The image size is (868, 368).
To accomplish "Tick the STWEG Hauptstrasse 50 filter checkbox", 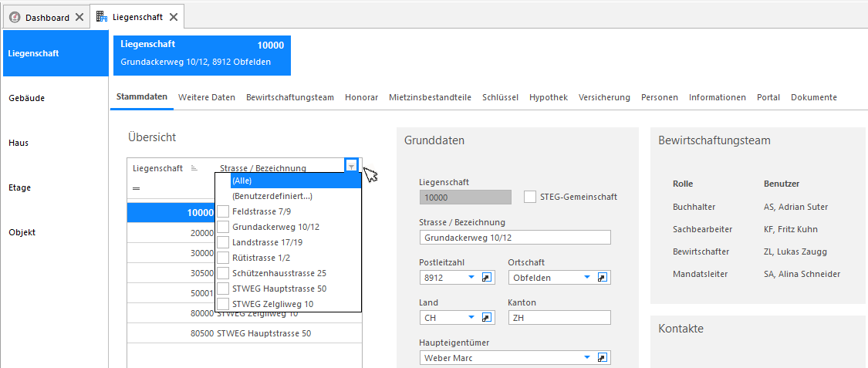I will coord(223,289).
